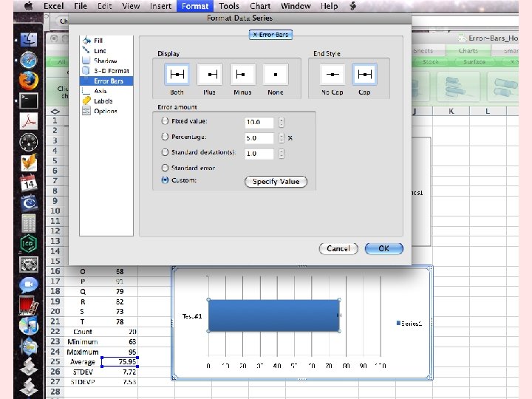Select Both error bar display option
Viewport: 532px width, 399px height.
[177, 75]
